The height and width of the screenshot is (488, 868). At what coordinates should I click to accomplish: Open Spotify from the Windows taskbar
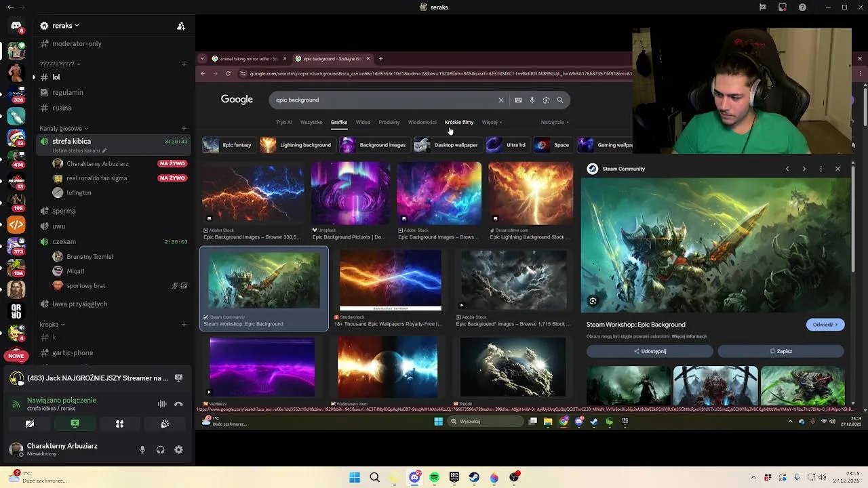[434, 477]
